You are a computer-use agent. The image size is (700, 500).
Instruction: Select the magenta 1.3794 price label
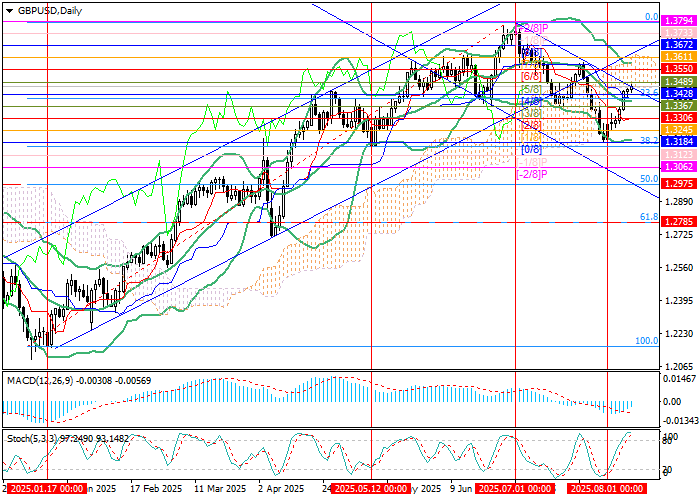679,21
